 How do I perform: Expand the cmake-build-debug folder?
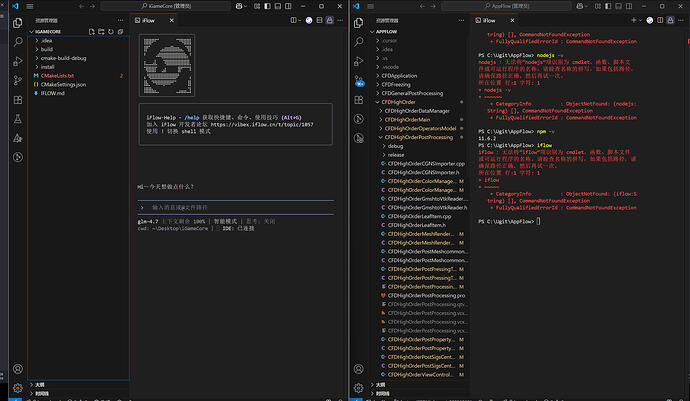pos(65,58)
